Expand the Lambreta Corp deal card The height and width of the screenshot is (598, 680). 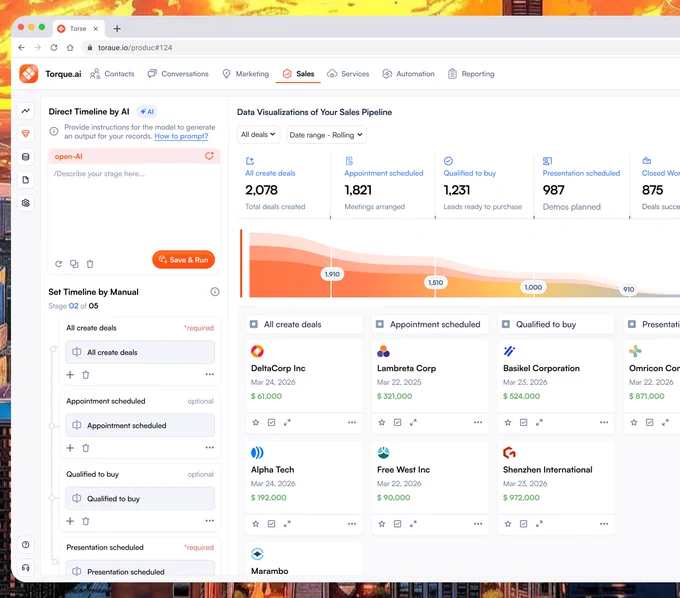pyautogui.click(x=413, y=422)
